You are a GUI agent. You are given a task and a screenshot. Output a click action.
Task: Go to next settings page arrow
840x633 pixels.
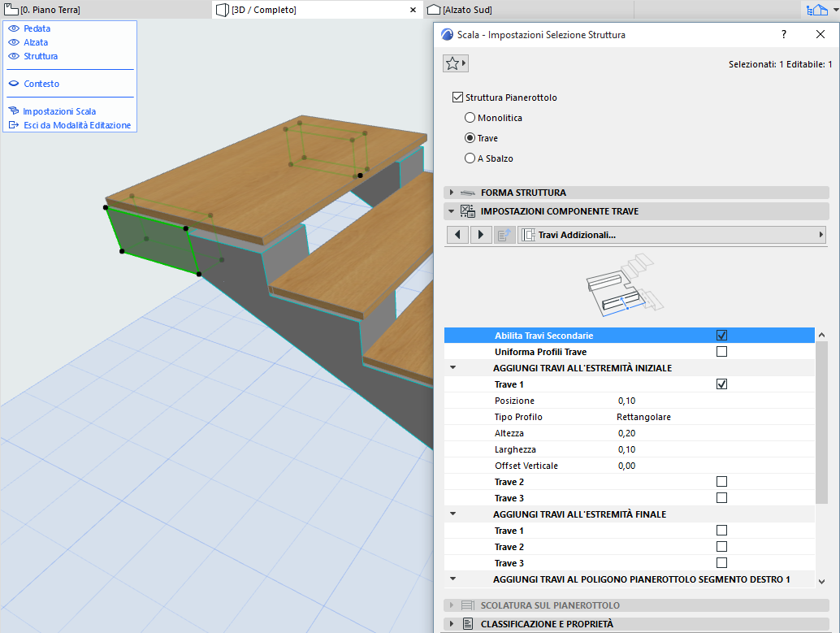[481, 235]
